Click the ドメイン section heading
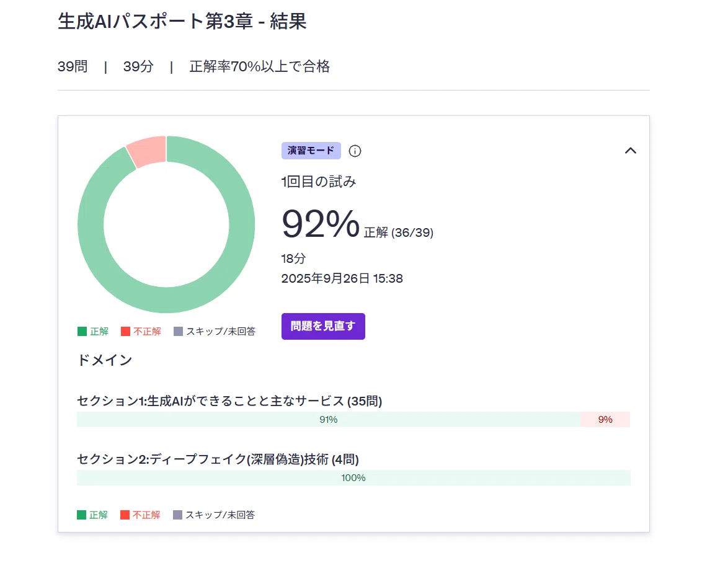The width and height of the screenshot is (728, 584). pyautogui.click(x=105, y=360)
